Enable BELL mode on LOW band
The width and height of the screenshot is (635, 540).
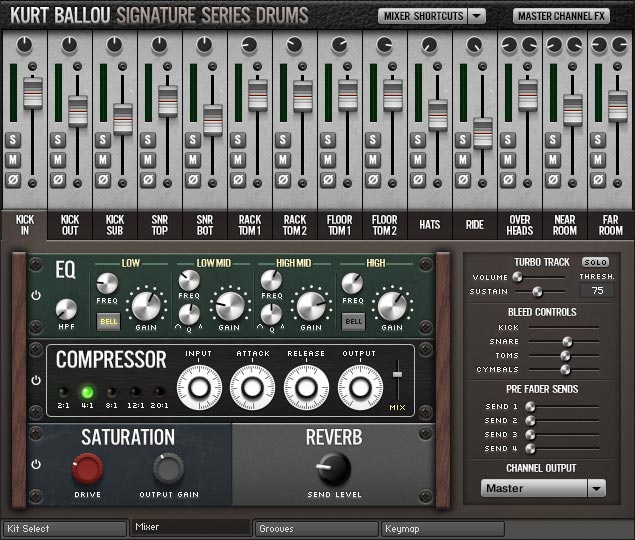pos(109,322)
